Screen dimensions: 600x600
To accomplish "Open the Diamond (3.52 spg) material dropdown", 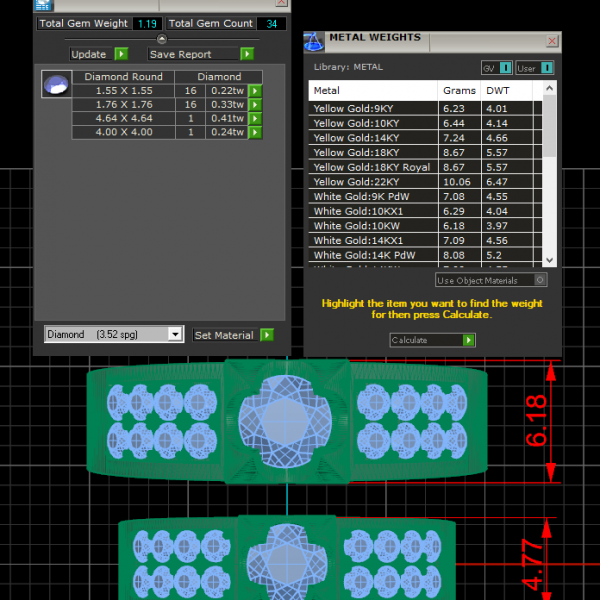I will (176, 335).
